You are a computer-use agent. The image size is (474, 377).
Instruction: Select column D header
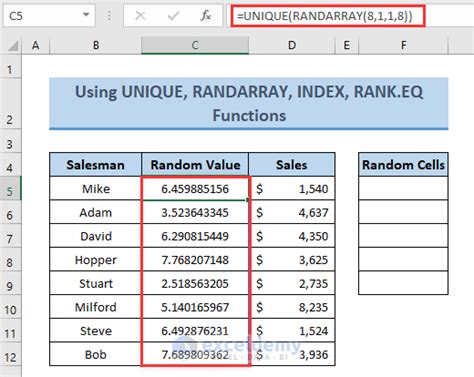(x=292, y=45)
